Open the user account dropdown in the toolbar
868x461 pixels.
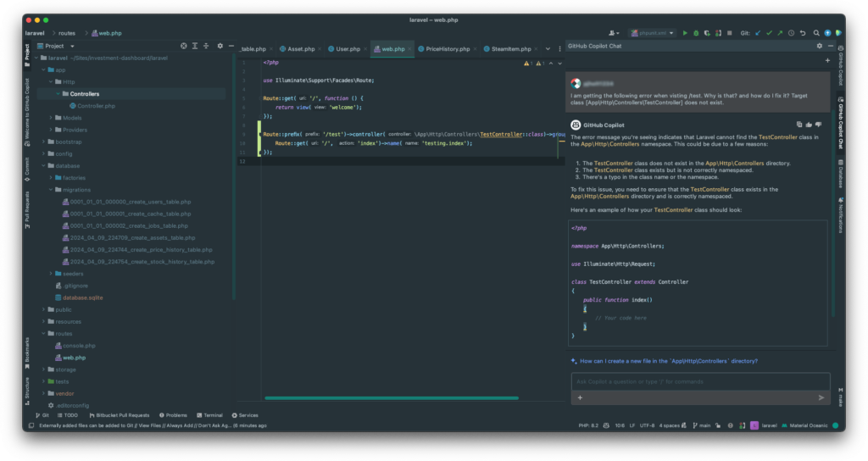pyautogui.click(x=614, y=33)
